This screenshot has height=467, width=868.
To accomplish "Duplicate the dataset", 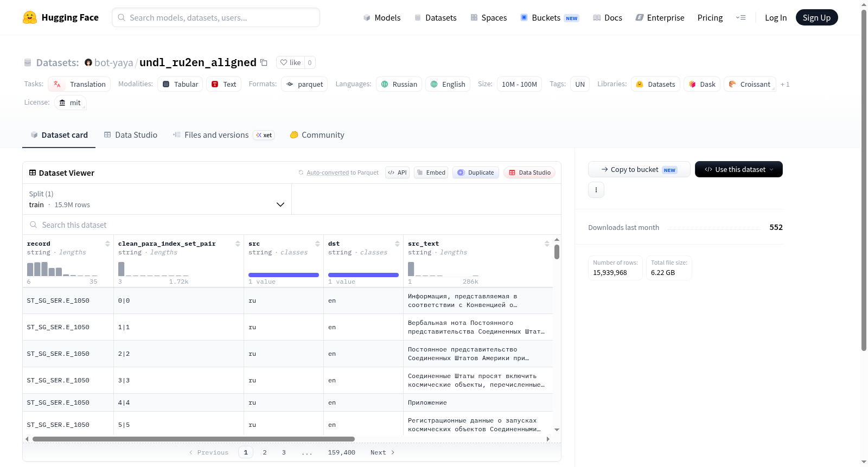I will 476,172.
